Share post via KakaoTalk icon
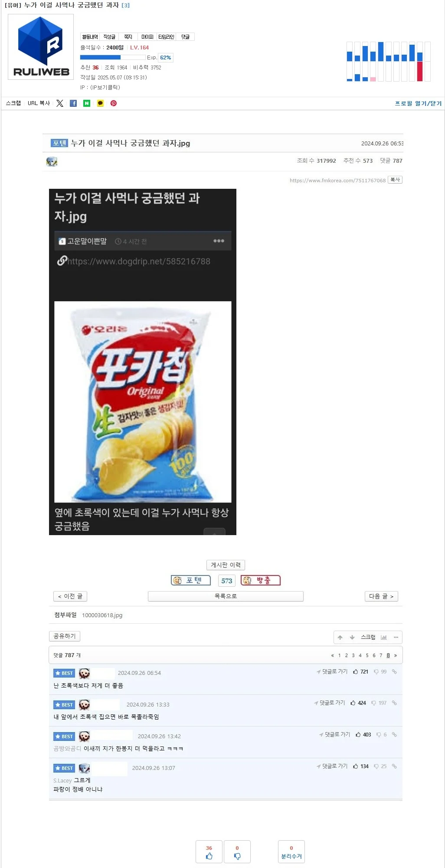Screen dimensions: 445x868 click(100, 103)
